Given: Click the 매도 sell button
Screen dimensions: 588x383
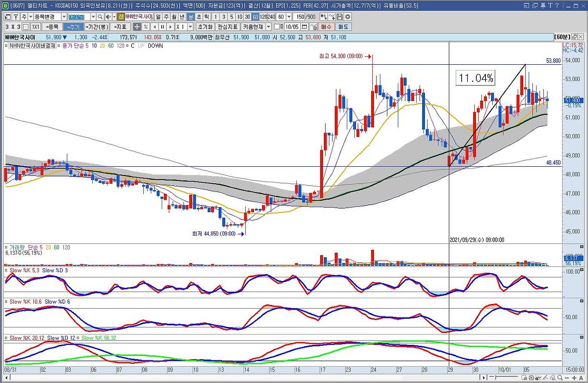Looking at the screenshot, I should (343, 27).
